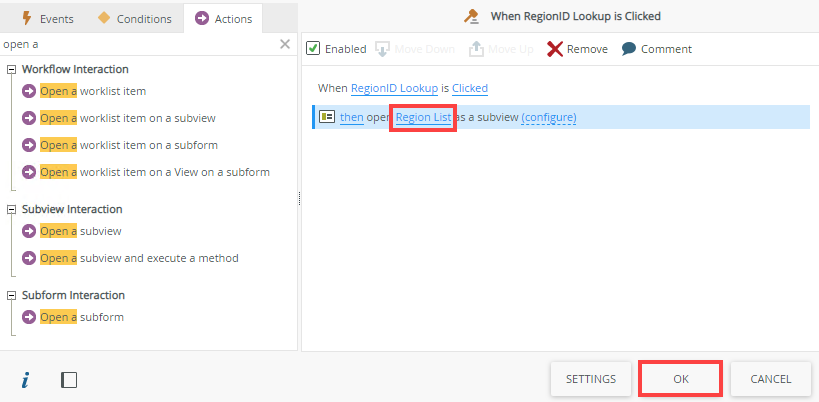Click the Region List link
Image resolution: width=819 pixels, height=402 pixels.
click(x=423, y=117)
